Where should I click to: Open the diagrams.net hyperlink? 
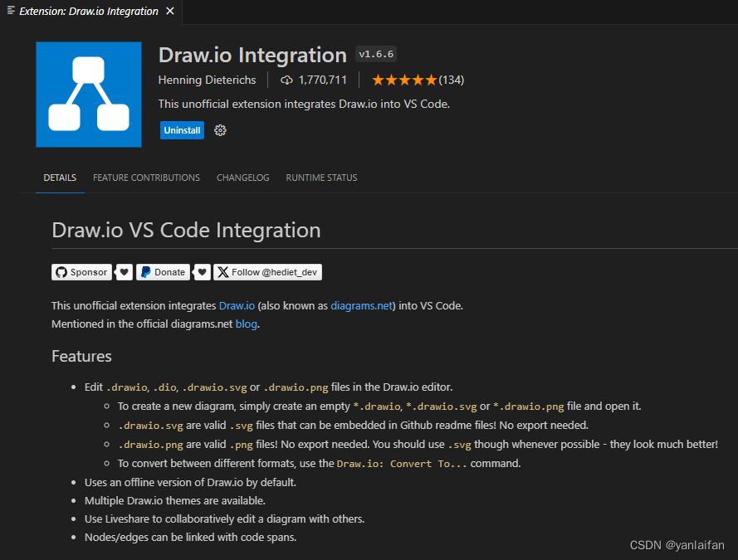(361, 305)
